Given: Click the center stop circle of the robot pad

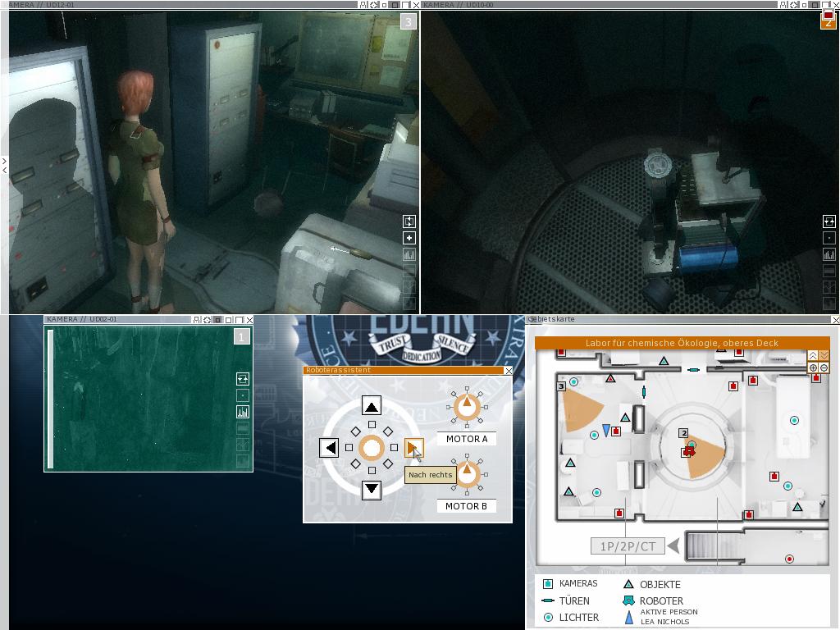Looking at the screenshot, I should pyautogui.click(x=372, y=448).
